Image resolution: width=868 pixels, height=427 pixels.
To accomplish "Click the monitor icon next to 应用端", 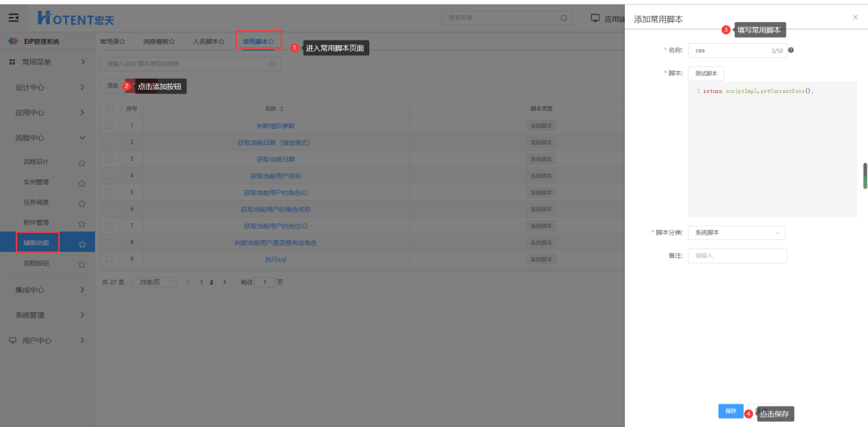I will [x=595, y=18].
